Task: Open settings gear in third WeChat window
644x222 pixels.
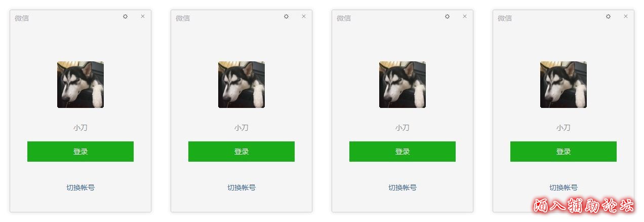Action: tap(448, 16)
